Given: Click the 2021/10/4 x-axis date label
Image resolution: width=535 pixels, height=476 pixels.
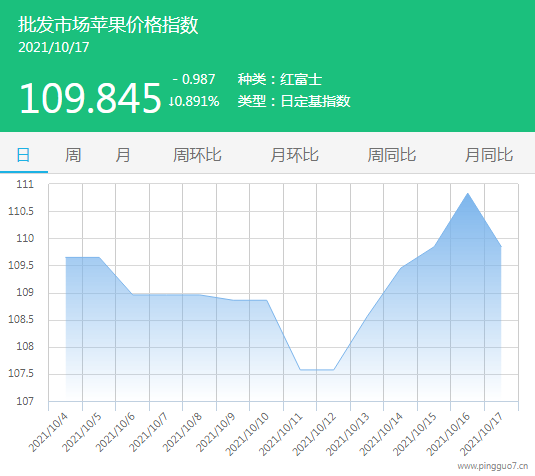Looking at the screenshot, I should [x=48, y=433].
